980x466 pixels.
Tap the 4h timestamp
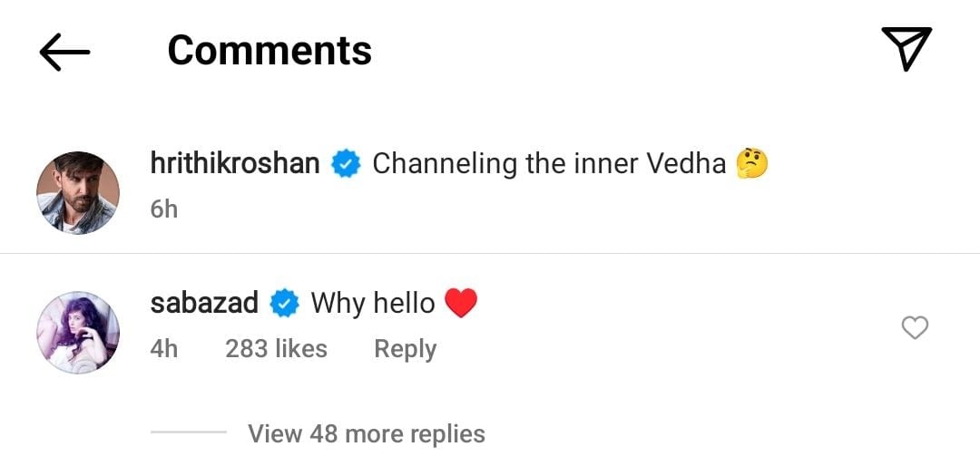(163, 349)
